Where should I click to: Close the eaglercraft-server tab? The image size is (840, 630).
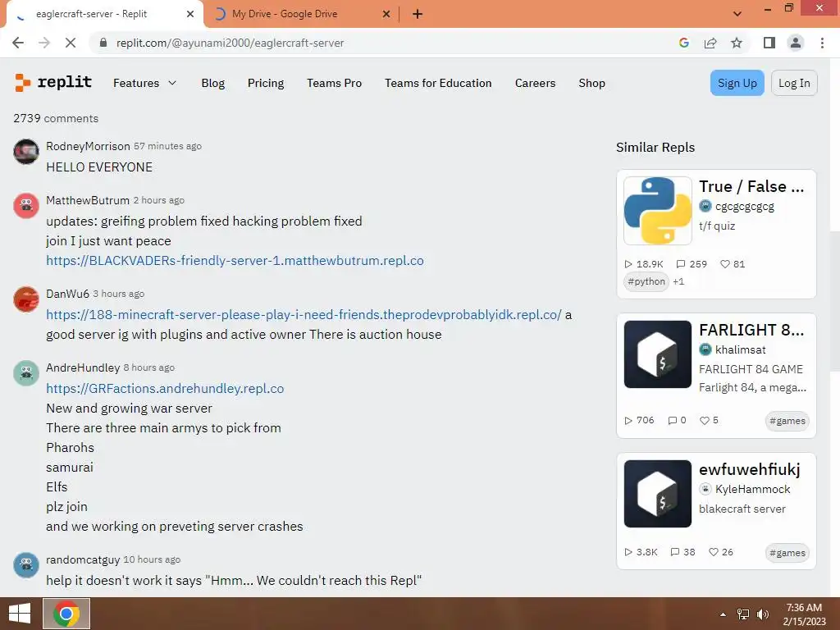190,14
